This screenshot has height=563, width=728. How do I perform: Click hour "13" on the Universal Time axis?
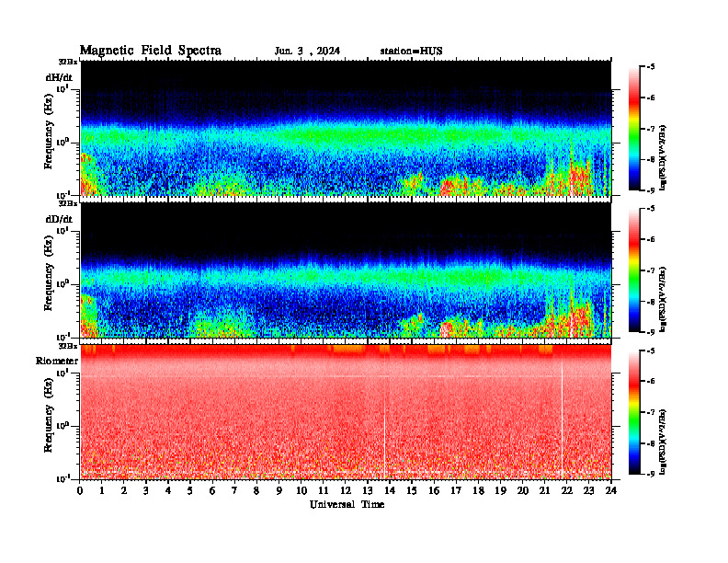(368, 491)
